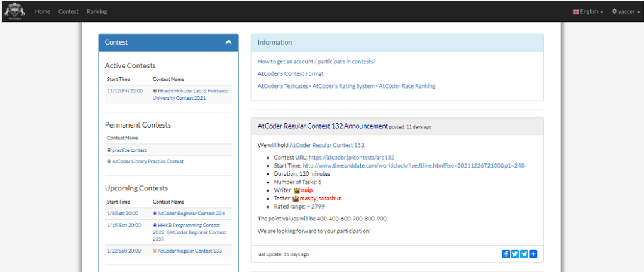Click the 'Active Contests' heading
The width and height of the screenshot is (644, 272).
coord(130,65)
